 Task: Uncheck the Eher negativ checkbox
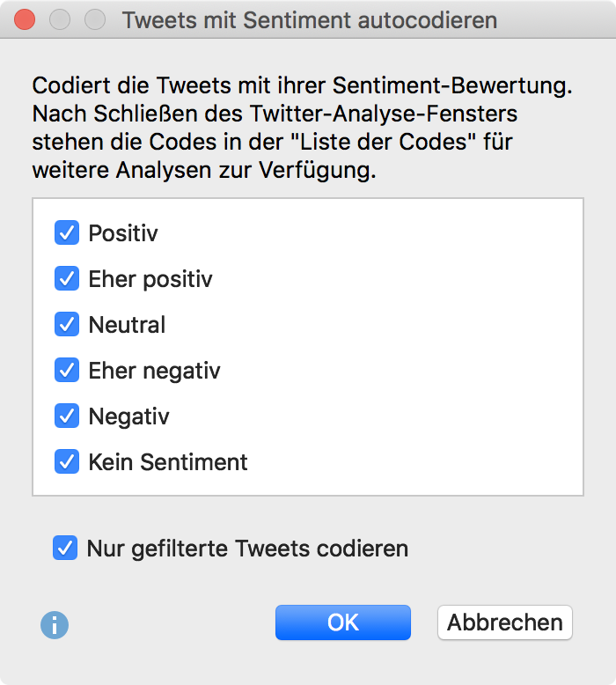[67, 371]
